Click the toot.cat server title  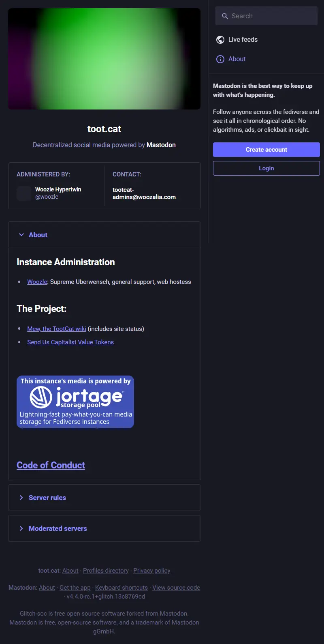(x=104, y=129)
